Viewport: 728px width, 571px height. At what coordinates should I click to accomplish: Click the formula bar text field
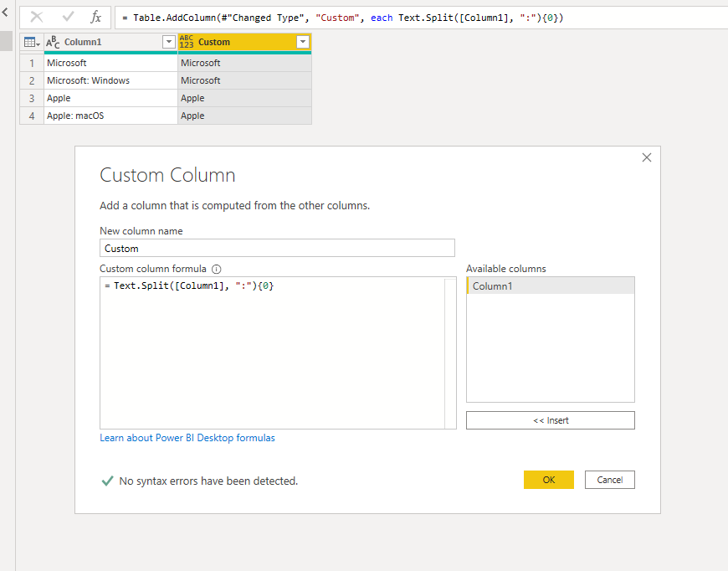(421, 18)
